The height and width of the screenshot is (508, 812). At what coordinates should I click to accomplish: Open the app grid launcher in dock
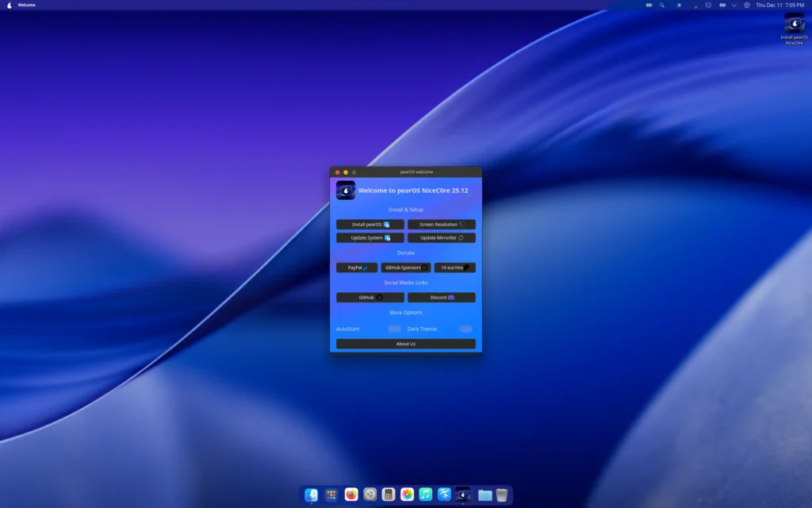pyautogui.click(x=331, y=495)
